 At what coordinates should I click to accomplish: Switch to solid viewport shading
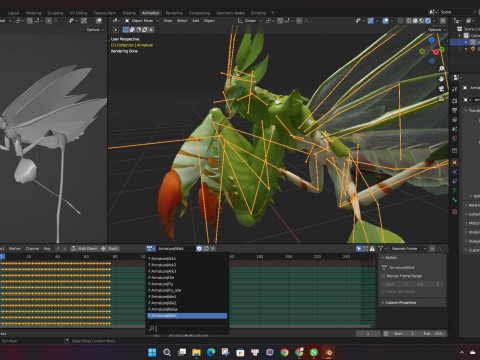(x=415, y=21)
